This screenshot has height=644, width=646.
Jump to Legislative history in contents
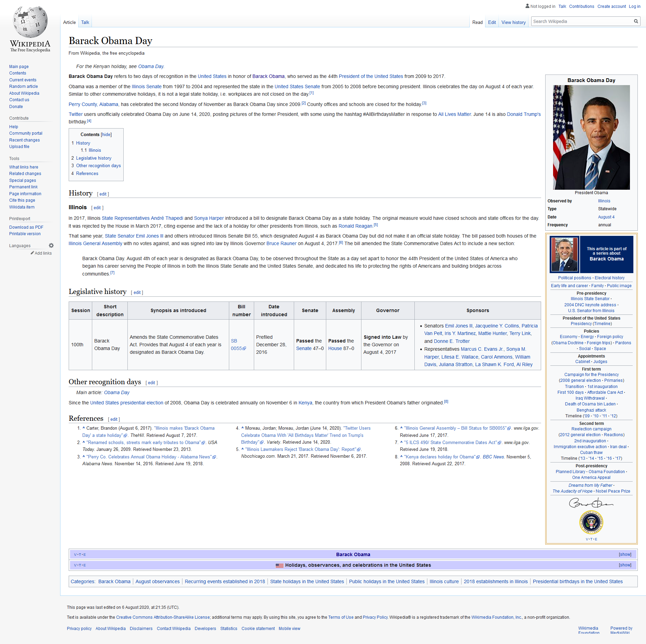[94, 158]
